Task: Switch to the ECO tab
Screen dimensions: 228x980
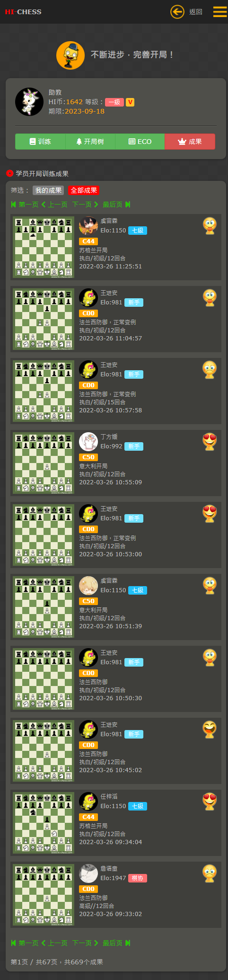Action: (140, 142)
